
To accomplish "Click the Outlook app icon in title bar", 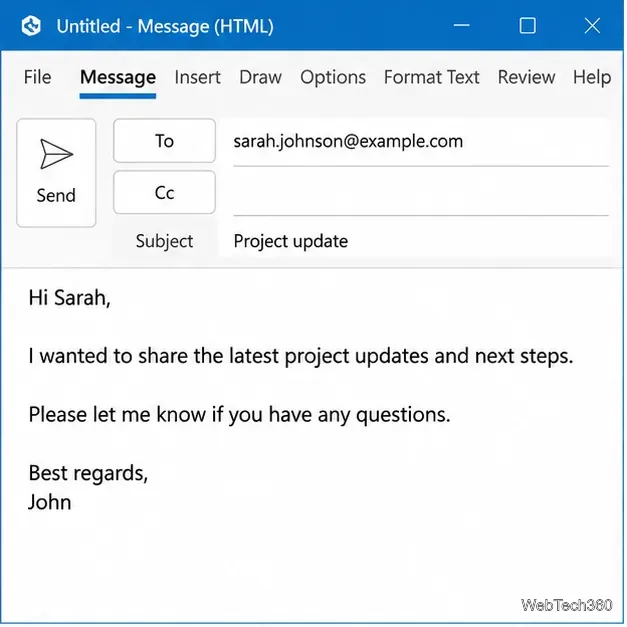I will (x=31, y=26).
